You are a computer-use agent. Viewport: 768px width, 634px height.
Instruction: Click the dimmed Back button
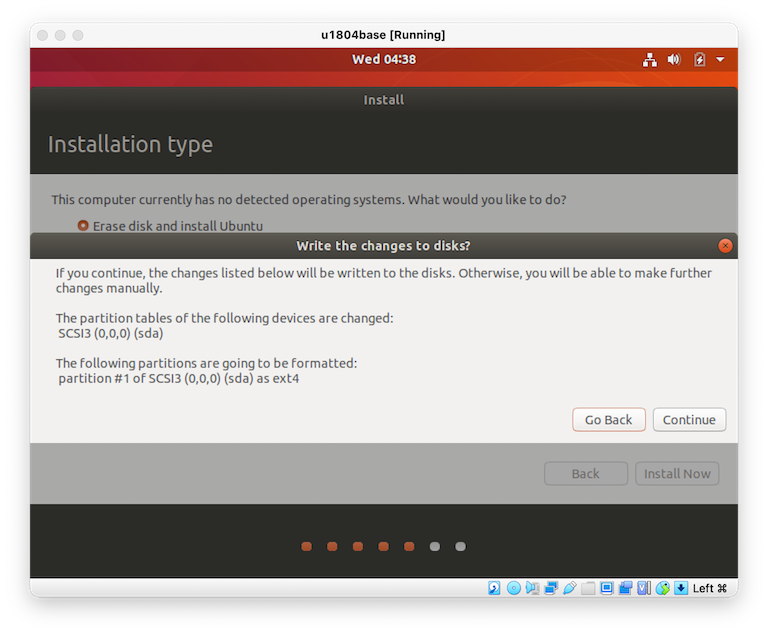(586, 474)
